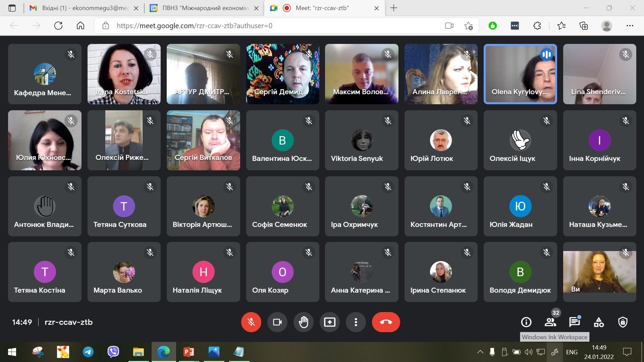Open the tab actions menu icon
This screenshot has height=362, width=644.
click(12, 8)
